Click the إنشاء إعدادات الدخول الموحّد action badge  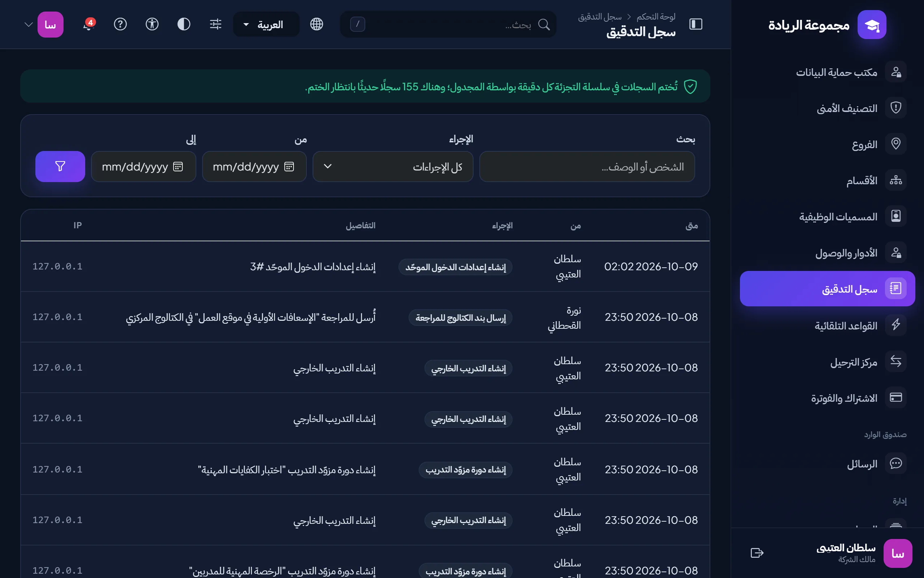[456, 267]
